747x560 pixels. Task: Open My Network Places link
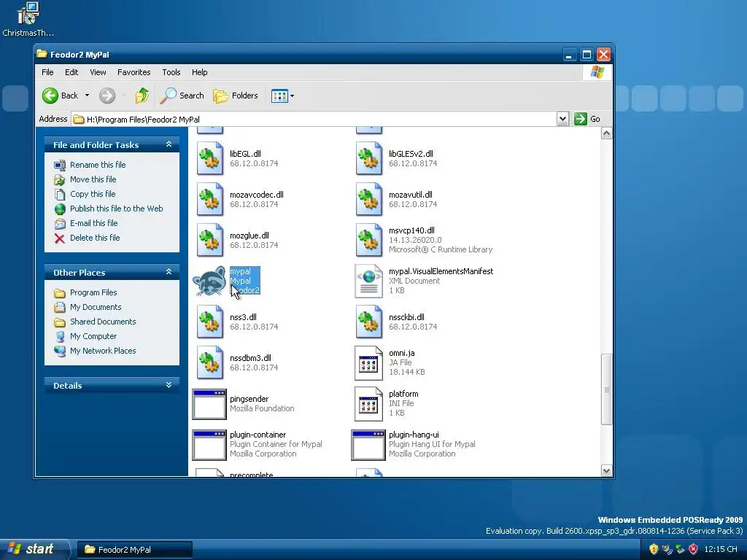coord(103,351)
